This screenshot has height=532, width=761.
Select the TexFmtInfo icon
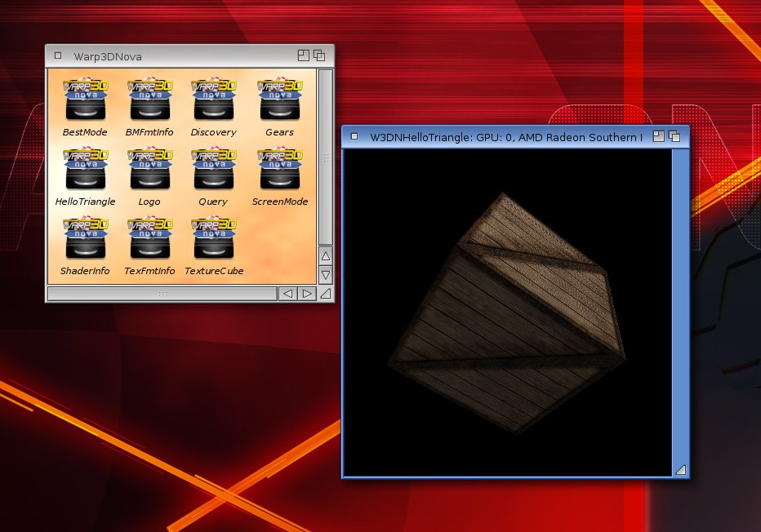tap(150, 237)
